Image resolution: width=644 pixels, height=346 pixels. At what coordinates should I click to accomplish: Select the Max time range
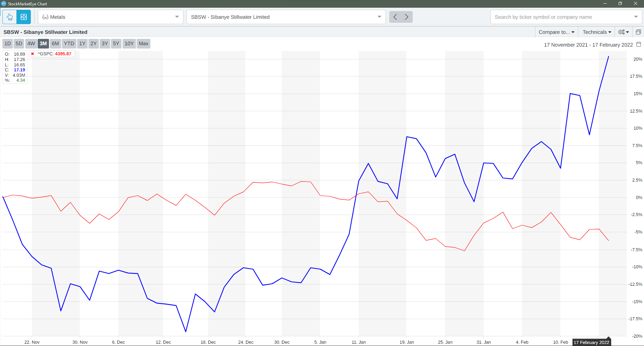[143, 44]
